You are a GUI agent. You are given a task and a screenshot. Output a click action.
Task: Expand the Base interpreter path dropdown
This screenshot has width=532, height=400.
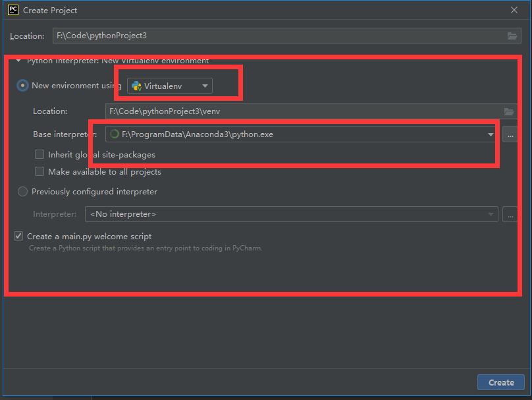(x=491, y=134)
